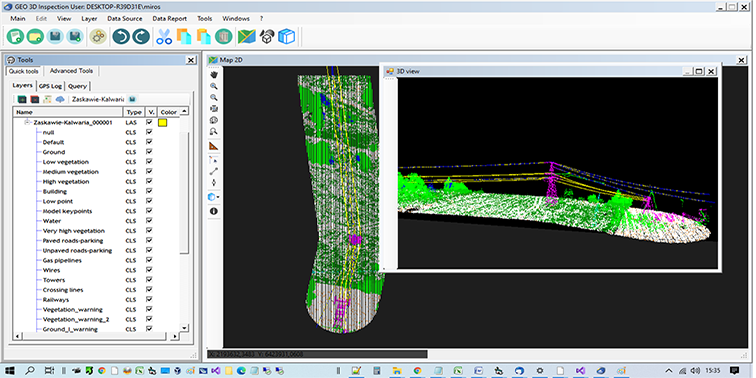Open the Windows menu
Image resolution: width=756 pixels, height=378 pixels.
pos(236,18)
